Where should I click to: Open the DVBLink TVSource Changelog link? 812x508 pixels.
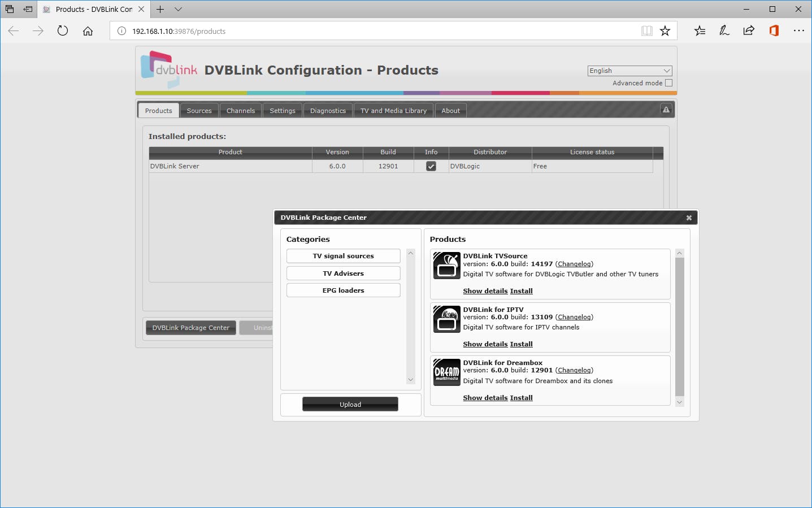tap(575, 264)
